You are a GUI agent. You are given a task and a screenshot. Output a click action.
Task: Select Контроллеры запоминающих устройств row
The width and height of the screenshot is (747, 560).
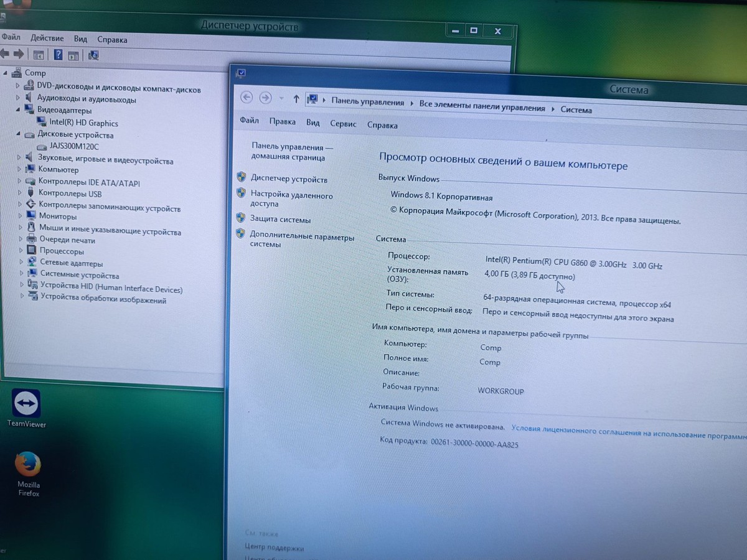109,207
